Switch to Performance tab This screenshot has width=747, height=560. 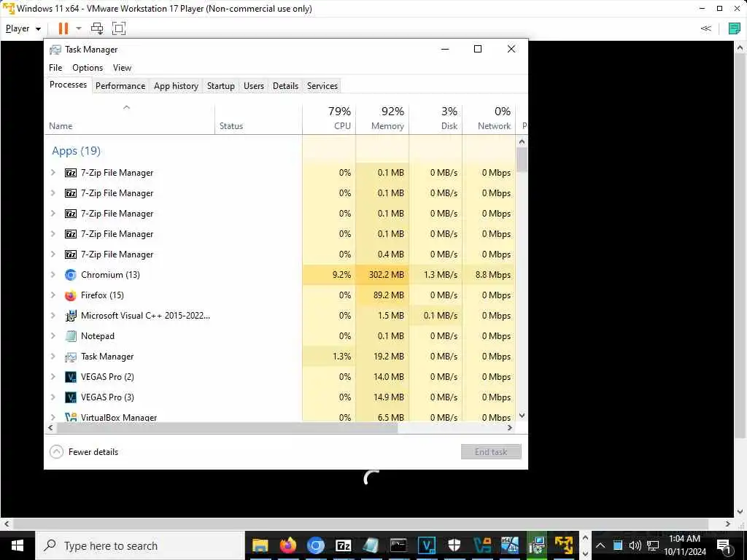(120, 86)
